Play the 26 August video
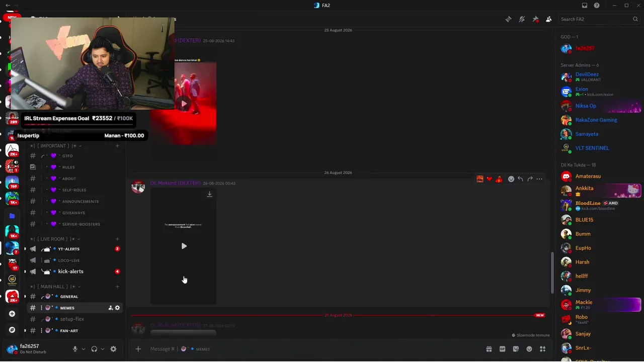The height and width of the screenshot is (362, 644). (184, 246)
